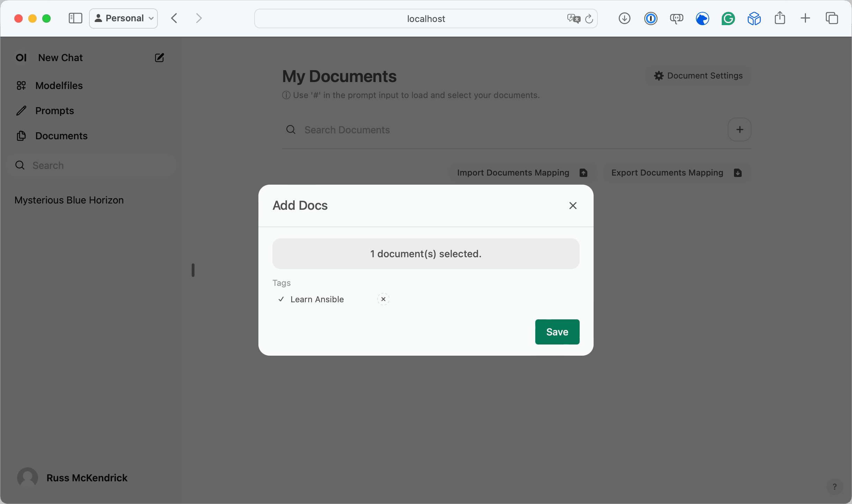Open Safari downloads icon
The height and width of the screenshot is (504, 852).
pyautogui.click(x=624, y=18)
